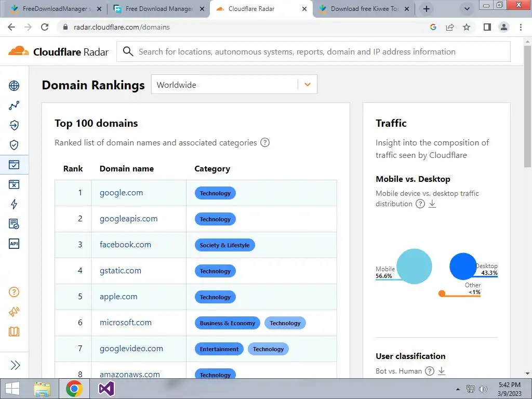Open the amazonaws.com domain link
Viewport: 532px width, 399px height.
[129, 374]
